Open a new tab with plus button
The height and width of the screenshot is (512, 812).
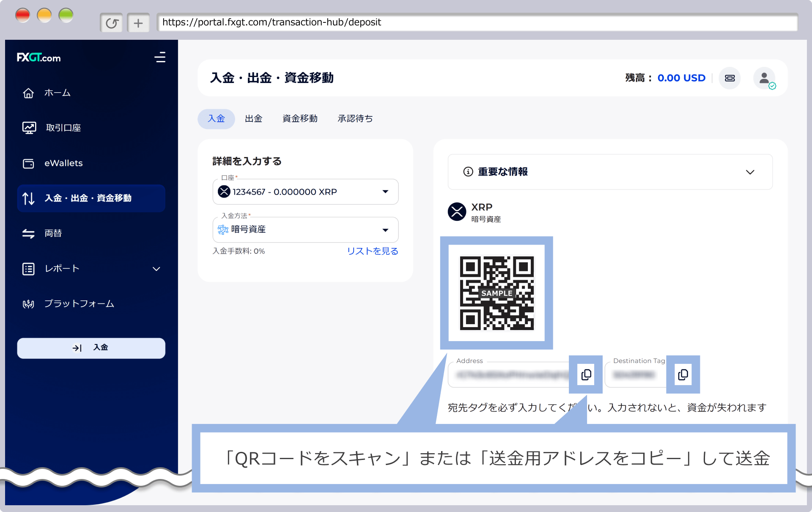pyautogui.click(x=138, y=23)
